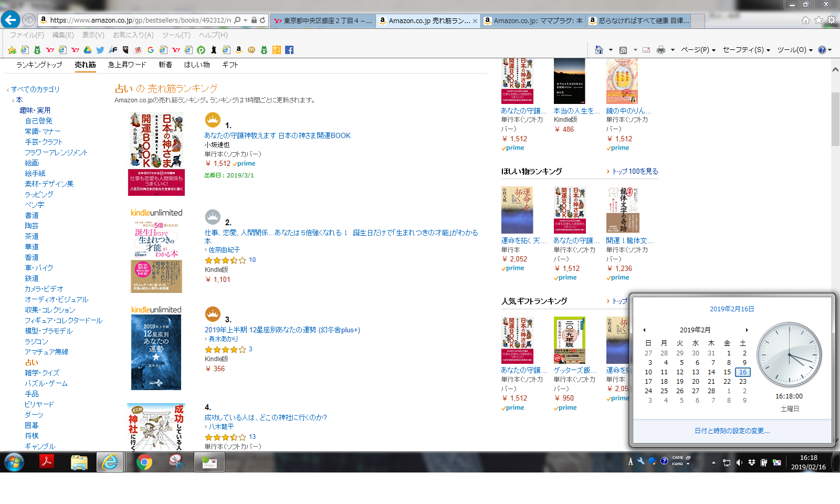Open the 編集(E) menu

[63, 35]
